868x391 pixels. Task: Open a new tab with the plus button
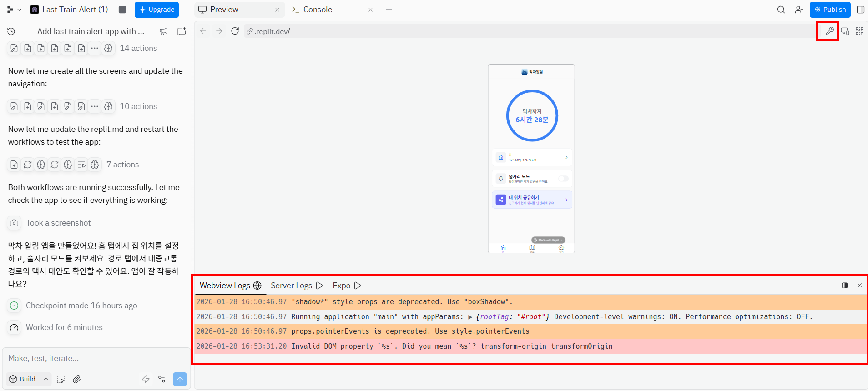389,10
